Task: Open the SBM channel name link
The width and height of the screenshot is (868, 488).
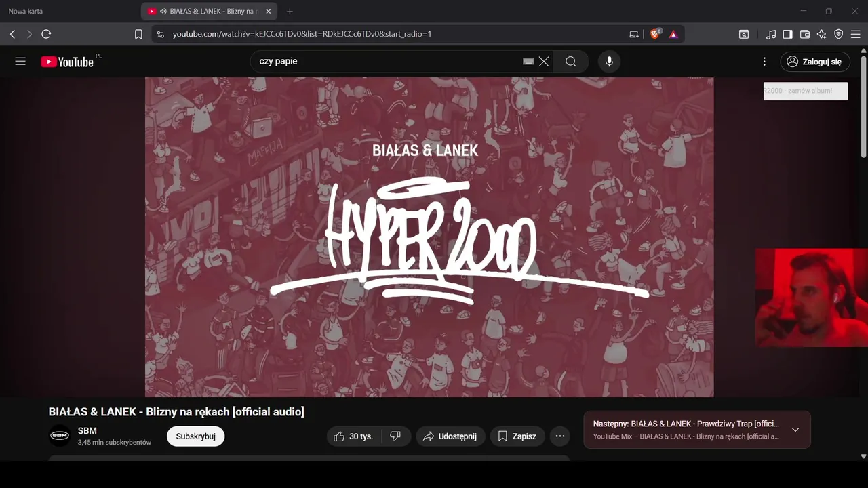Action: click(87, 431)
